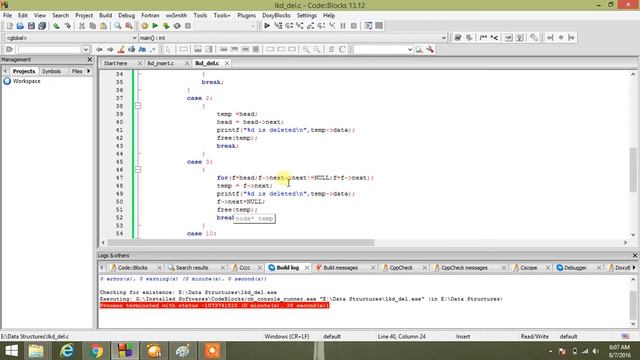Click the New file icon
The width and height of the screenshot is (640, 360).
(x=9, y=26)
